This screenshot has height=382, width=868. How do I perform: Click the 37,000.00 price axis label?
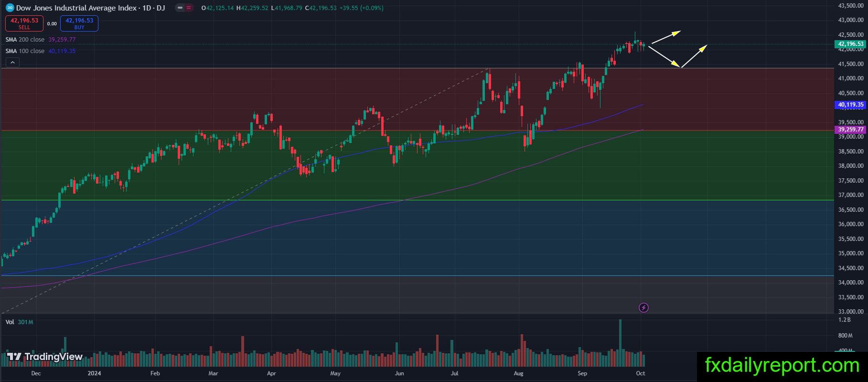pos(851,195)
